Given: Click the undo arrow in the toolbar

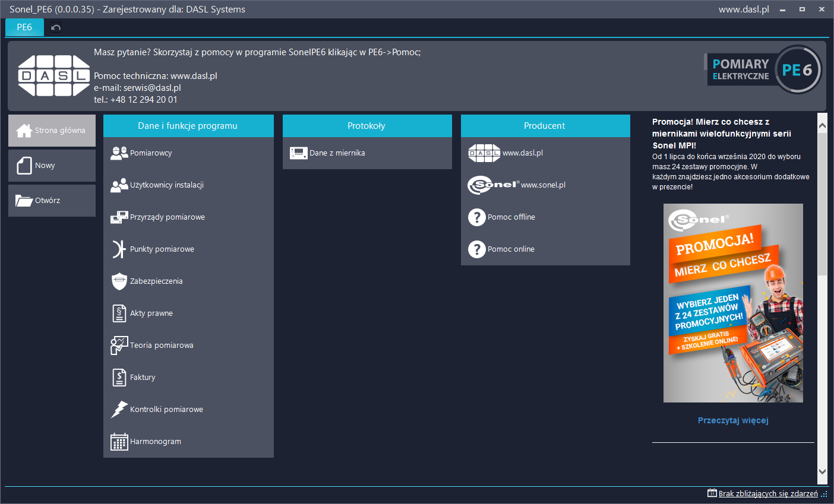Looking at the screenshot, I should [56, 27].
